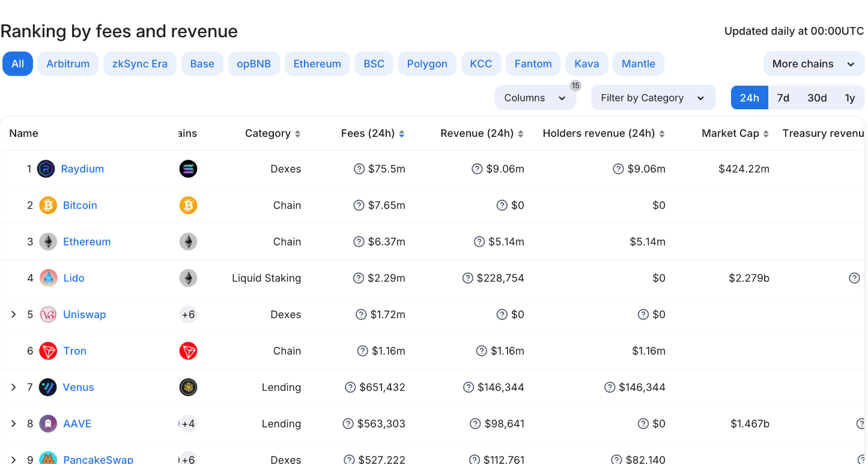Click the Name column header
This screenshot has width=868, height=464.
(23, 133)
